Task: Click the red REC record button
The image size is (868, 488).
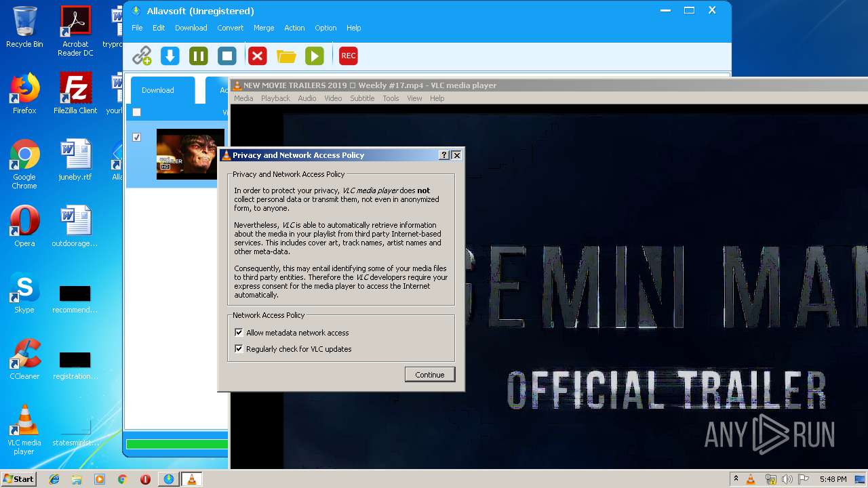Action: (x=349, y=56)
